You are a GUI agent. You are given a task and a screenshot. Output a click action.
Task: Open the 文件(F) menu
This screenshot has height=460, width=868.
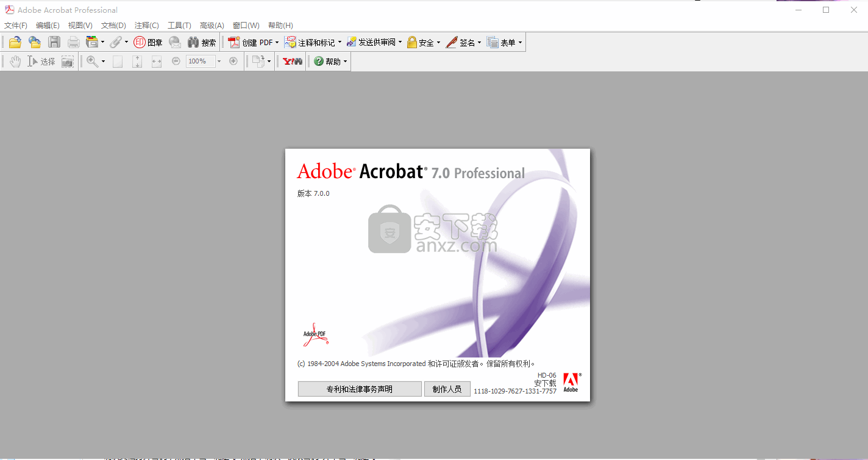[16, 25]
